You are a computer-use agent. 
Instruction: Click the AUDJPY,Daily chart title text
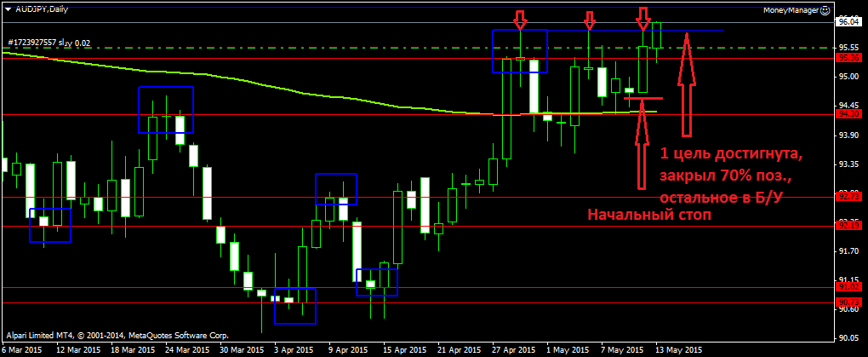coord(40,9)
